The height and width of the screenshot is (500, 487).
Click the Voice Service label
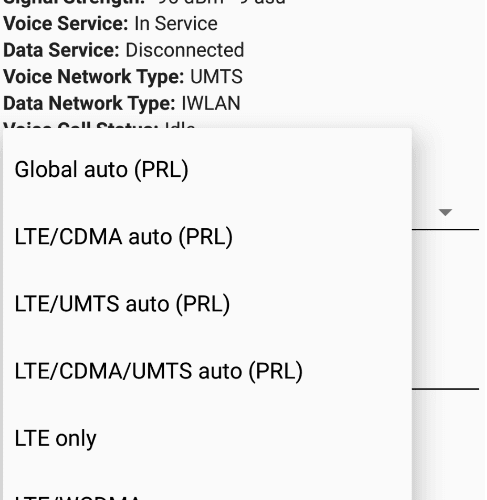click(66, 24)
